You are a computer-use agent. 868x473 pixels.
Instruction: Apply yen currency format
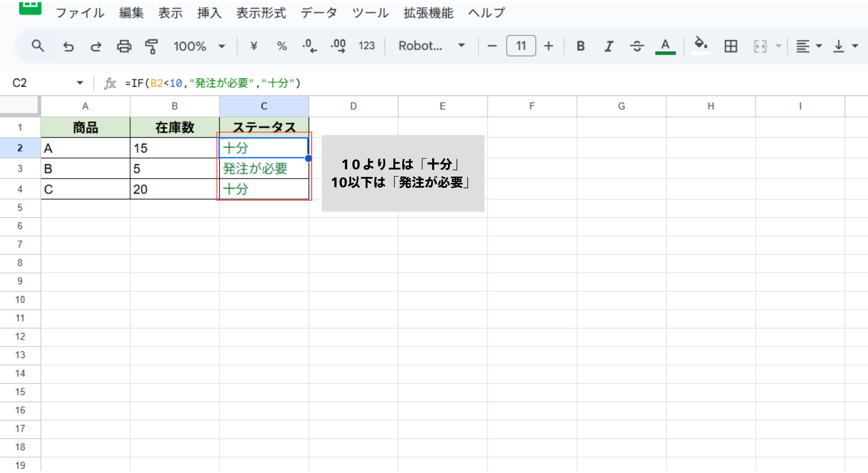coord(254,46)
